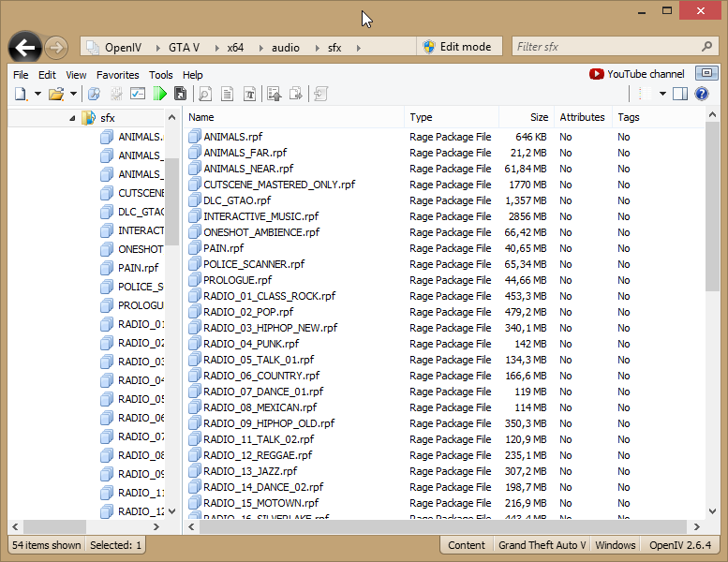Collapse the sfx tree node

[x=72, y=118]
